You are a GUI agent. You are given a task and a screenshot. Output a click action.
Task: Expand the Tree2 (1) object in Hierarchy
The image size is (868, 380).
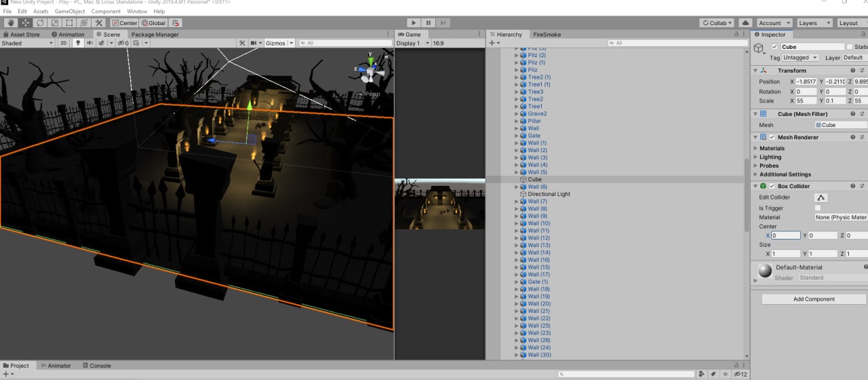tap(516, 77)
